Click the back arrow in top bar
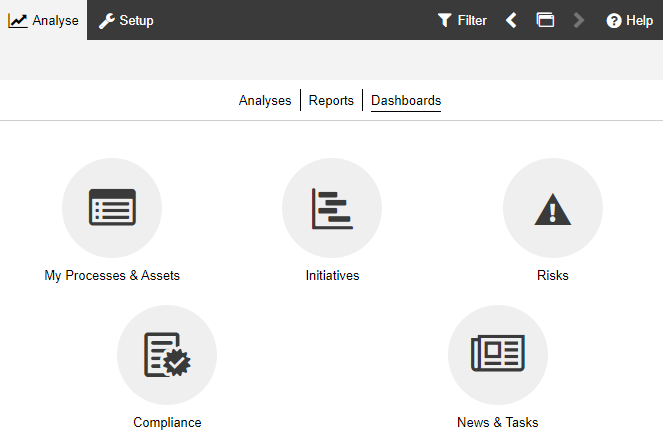The image size is (663, 444). click(511, 20)
